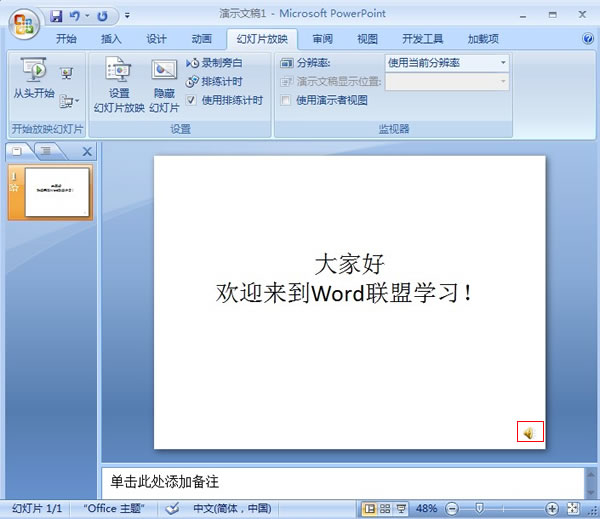Viewport: 600px width, 519px height.
Task: Click the zoom in plus button
Action: pyautogui.click(x=552, y=509)
